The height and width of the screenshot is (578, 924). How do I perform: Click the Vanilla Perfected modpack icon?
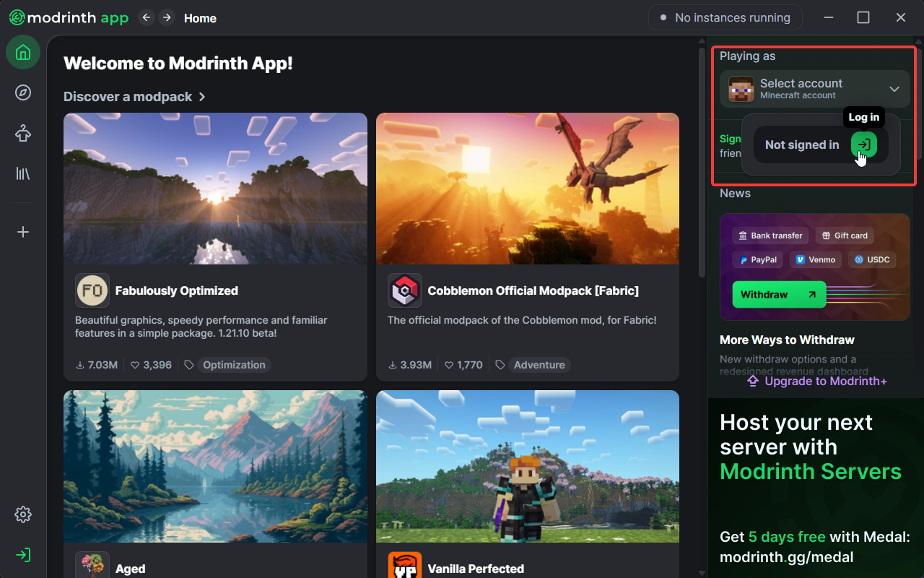click(x=405, y=564)
